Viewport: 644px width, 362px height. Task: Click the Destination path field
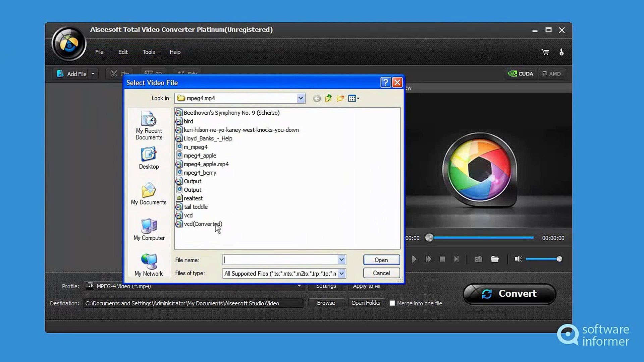pyautogui.click(x=194, y=303)
